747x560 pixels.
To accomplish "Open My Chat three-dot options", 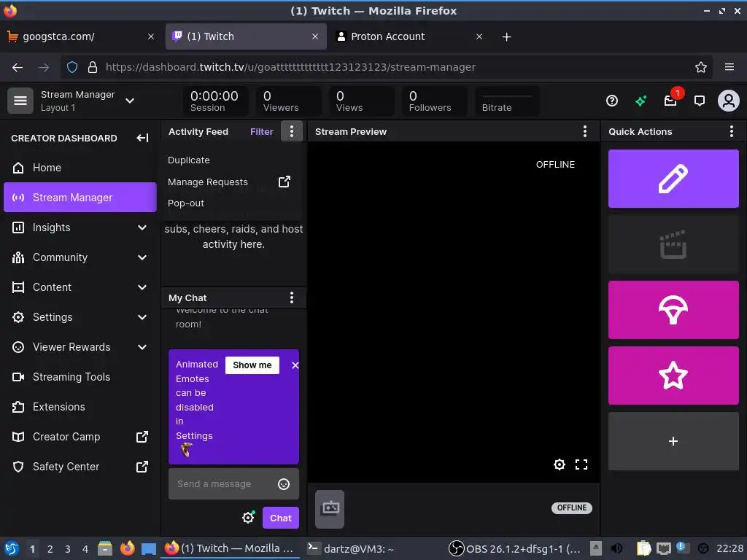I will (292, 297).
